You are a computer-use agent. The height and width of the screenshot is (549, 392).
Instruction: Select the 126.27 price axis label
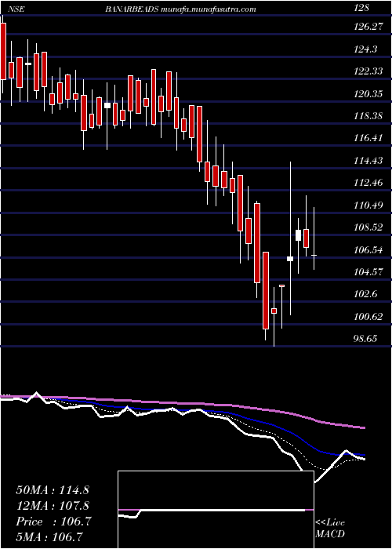(367, 27)
